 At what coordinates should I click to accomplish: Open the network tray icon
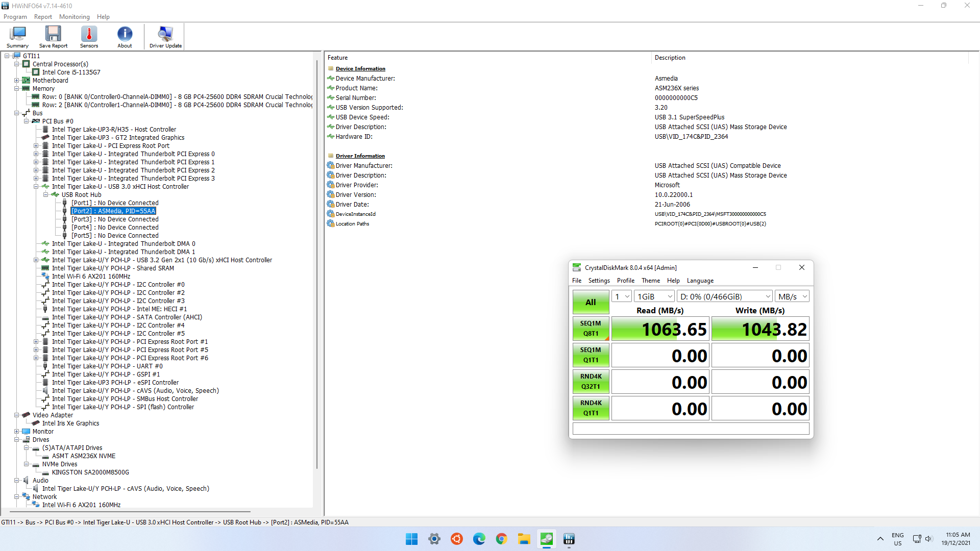[917, 539]
